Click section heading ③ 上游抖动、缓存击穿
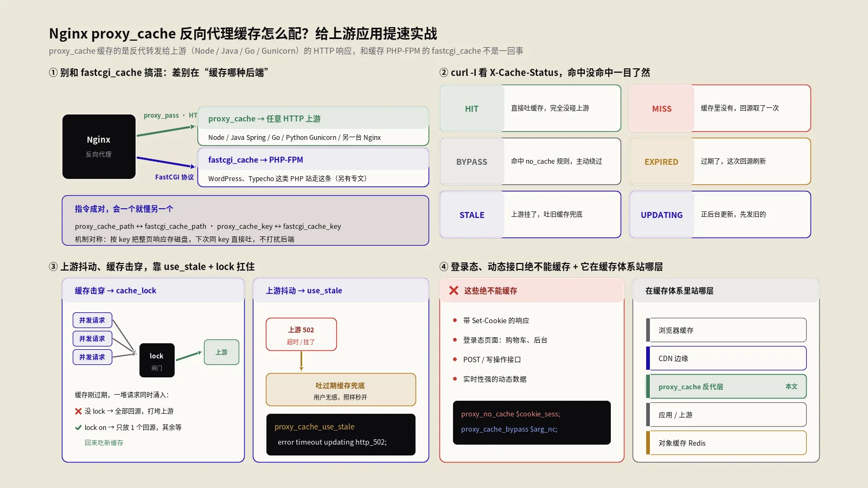The height and width of the screenshot is (488, 868). click(x=152, y=267)
